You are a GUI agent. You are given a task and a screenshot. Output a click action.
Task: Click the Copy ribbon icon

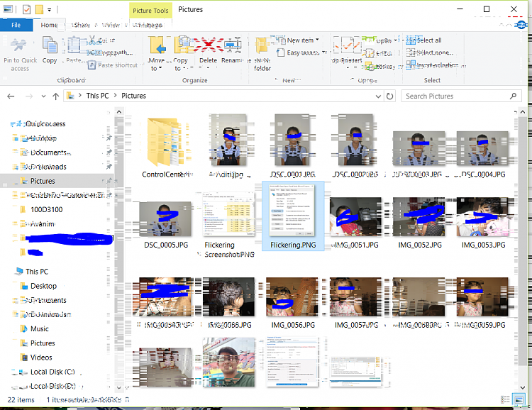[x=50, y=45]
